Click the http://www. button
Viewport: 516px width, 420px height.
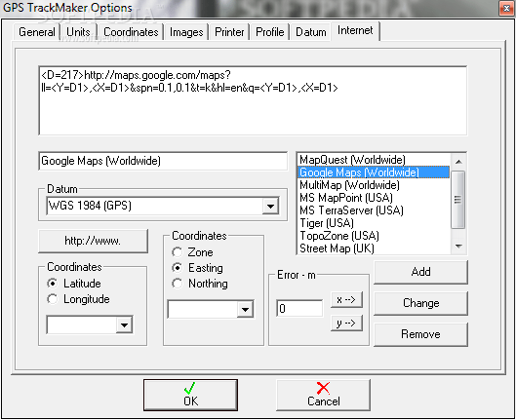[x=93, y=242]
